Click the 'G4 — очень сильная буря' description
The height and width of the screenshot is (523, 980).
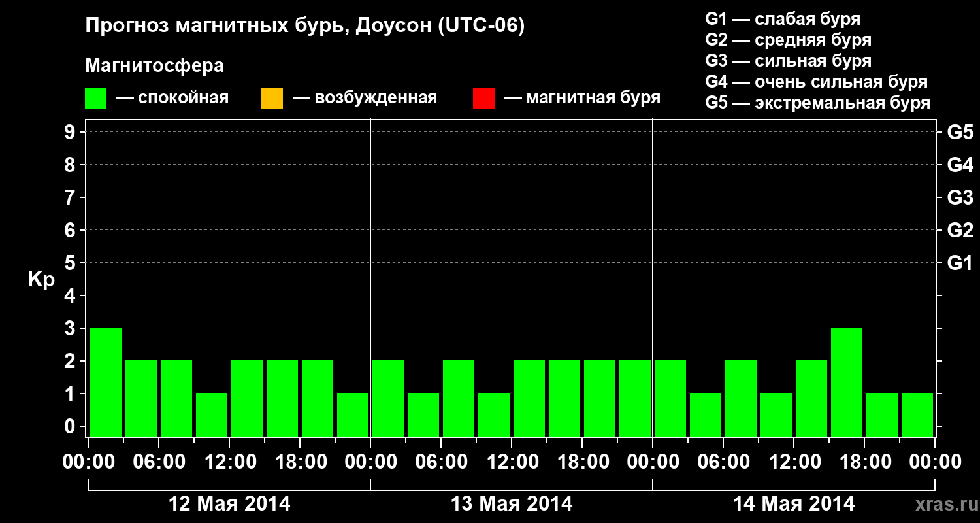(x=817, y=82)
